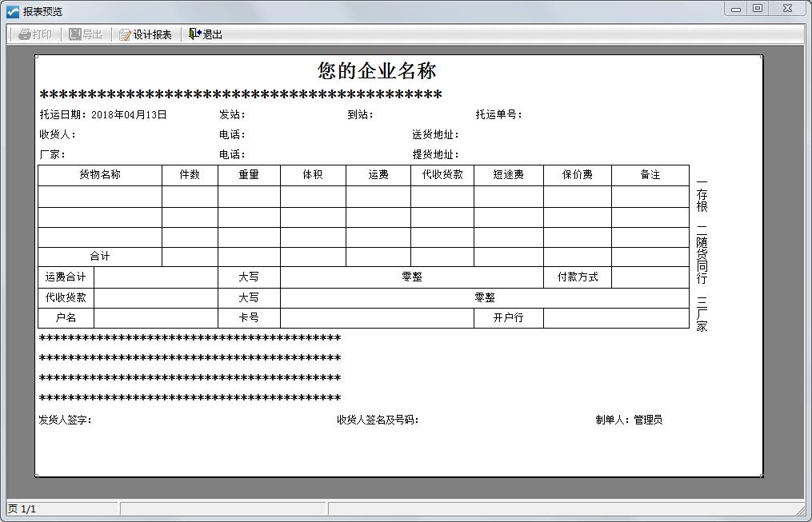Click the 发站 label
Viewport: 812px width, 522px height.
(x=232, y=115)
